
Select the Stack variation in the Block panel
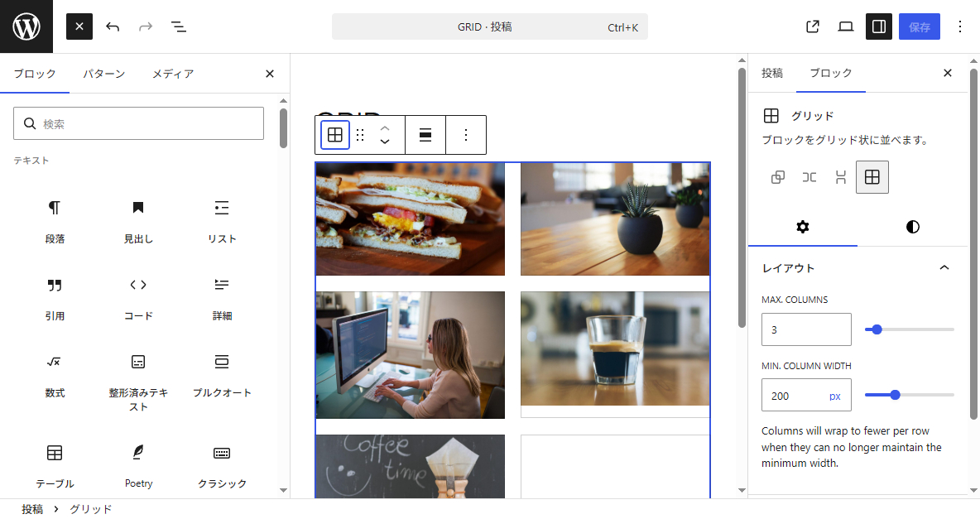pyautogui.click(x=840, y=176)
